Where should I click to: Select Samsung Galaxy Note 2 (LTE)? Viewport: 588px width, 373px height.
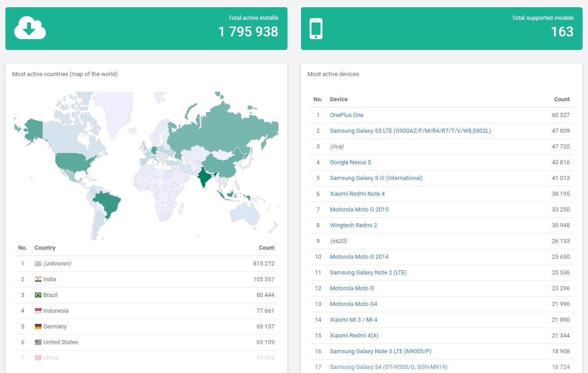coord(368,273)
